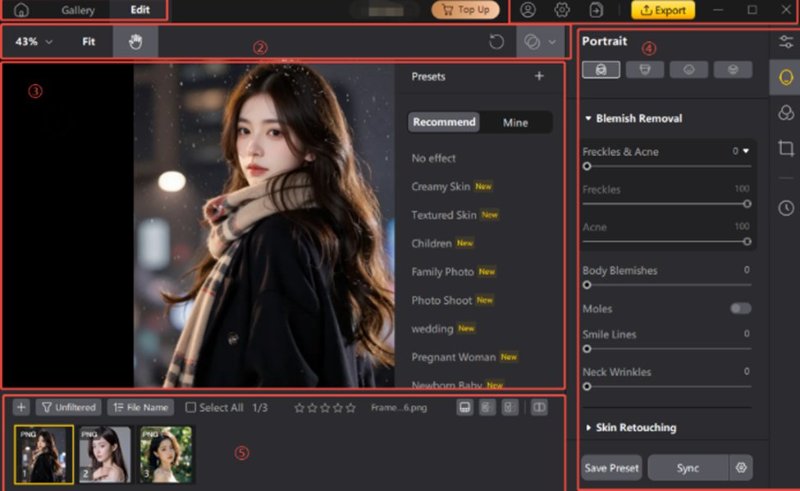Open the 43% zoom level dropdown
Image resolution: width=800 pixels, height=491 pixels.
coord(34,42)
